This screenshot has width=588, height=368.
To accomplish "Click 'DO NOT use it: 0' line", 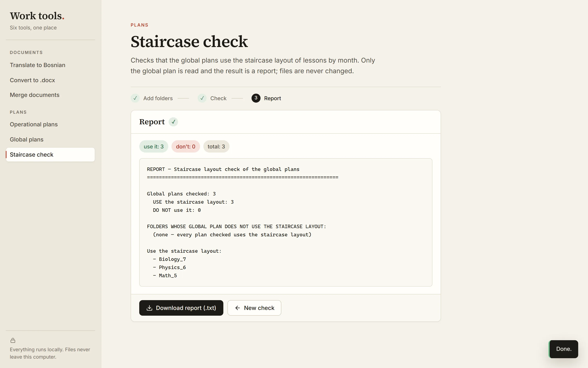I will point(177,210).
